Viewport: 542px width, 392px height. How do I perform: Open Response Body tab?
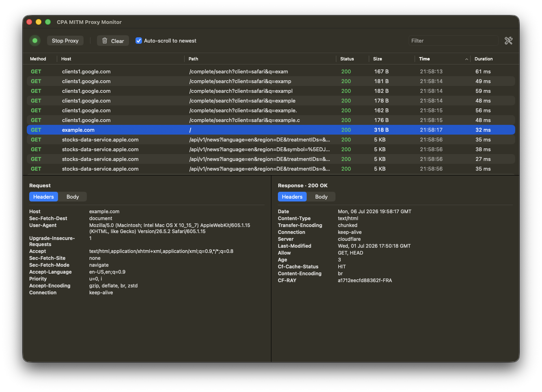pyautogui.click(x=321, y=197)
